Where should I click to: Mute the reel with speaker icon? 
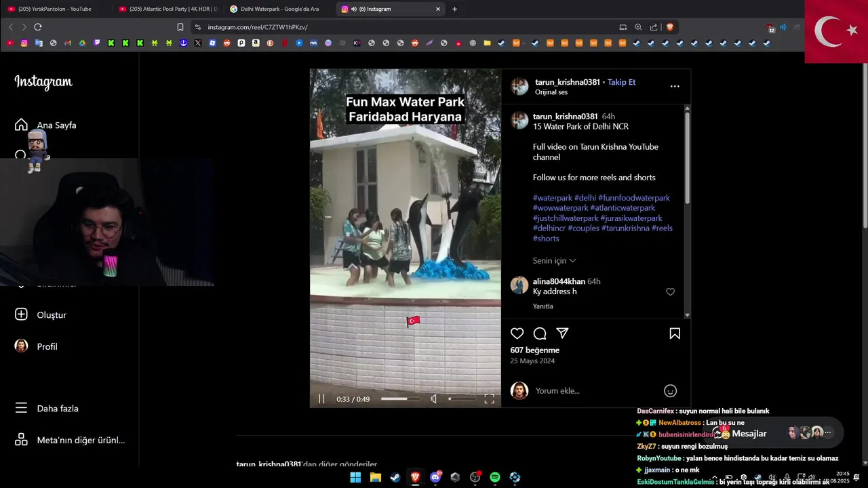[x=434, y=399]
